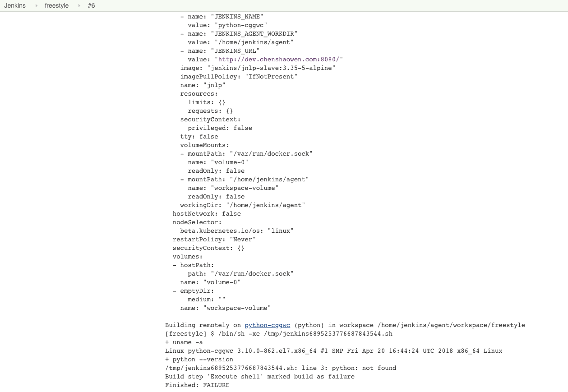Click the 'medium: ""' line

pos(207,299)
